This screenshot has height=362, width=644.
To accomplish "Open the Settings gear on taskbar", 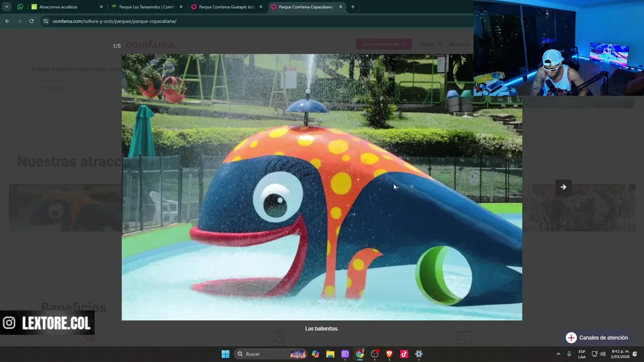I will pos(419,354).
